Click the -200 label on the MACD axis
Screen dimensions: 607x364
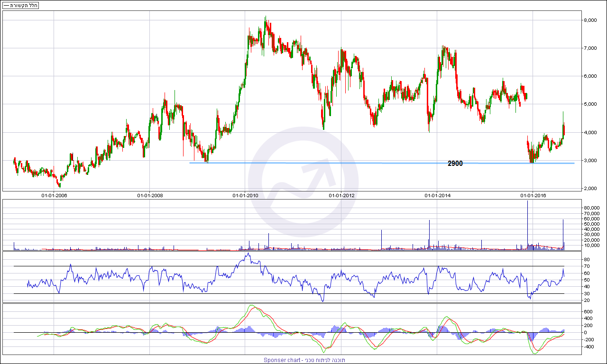tap(589, 340)
